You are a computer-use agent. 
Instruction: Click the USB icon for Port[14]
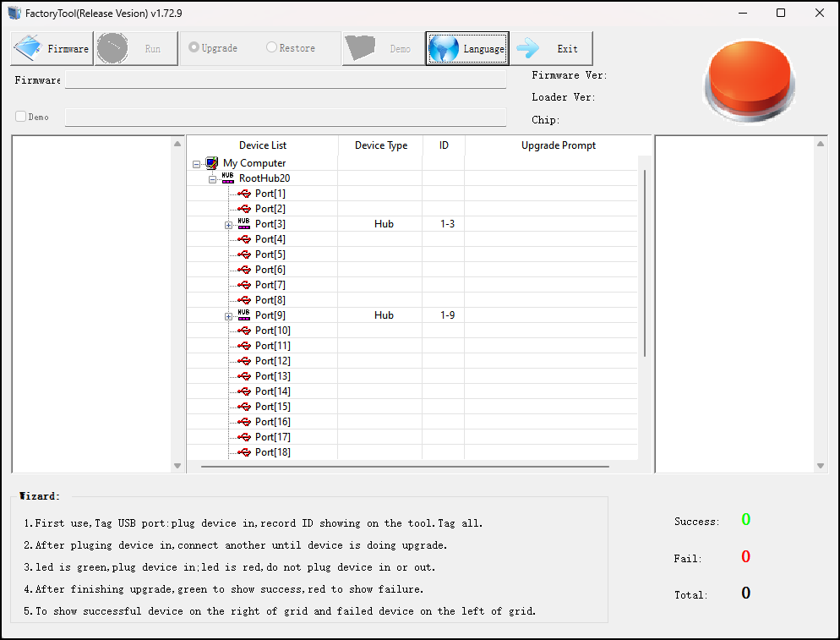click(244, 391)
